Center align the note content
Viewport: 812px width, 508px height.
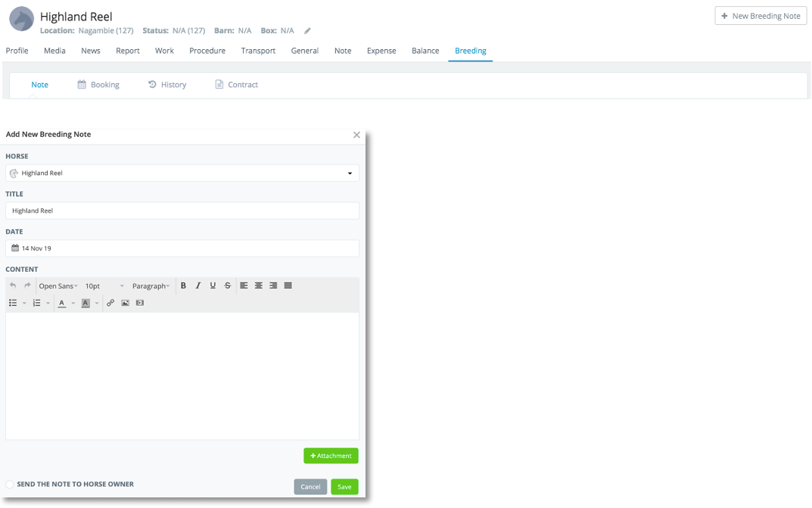(259, 285)
